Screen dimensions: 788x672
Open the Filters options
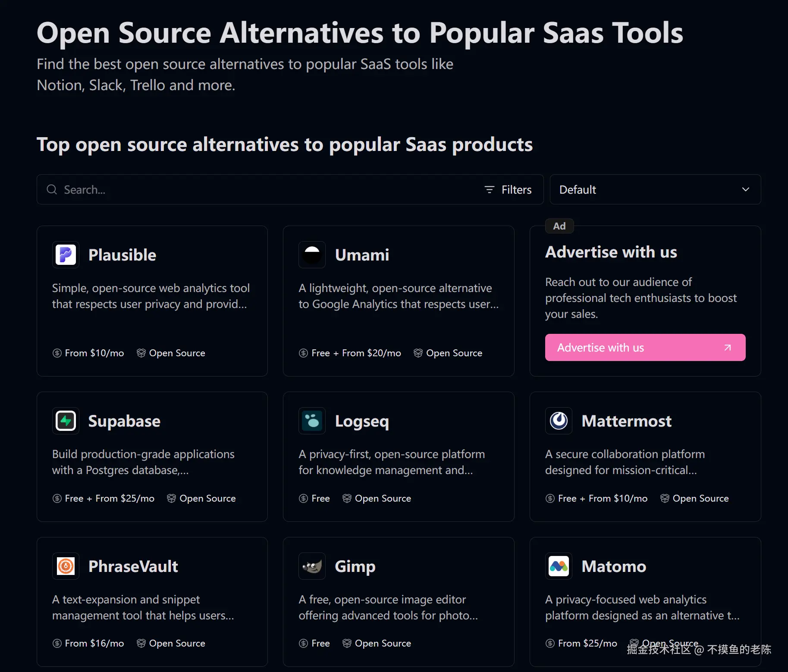(508, 190)
